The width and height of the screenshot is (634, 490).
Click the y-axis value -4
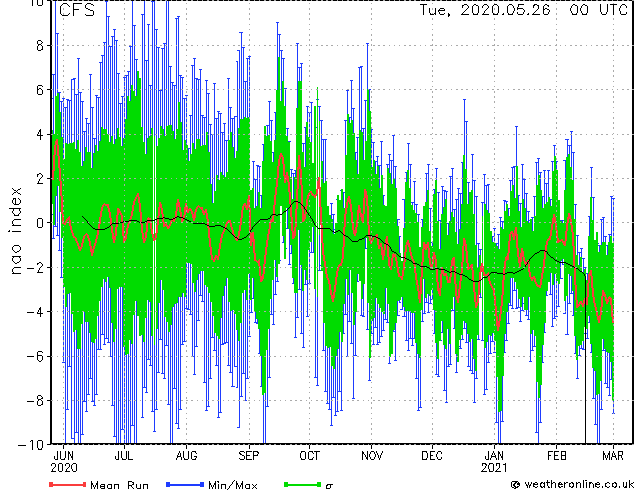(x=35, y=312)
